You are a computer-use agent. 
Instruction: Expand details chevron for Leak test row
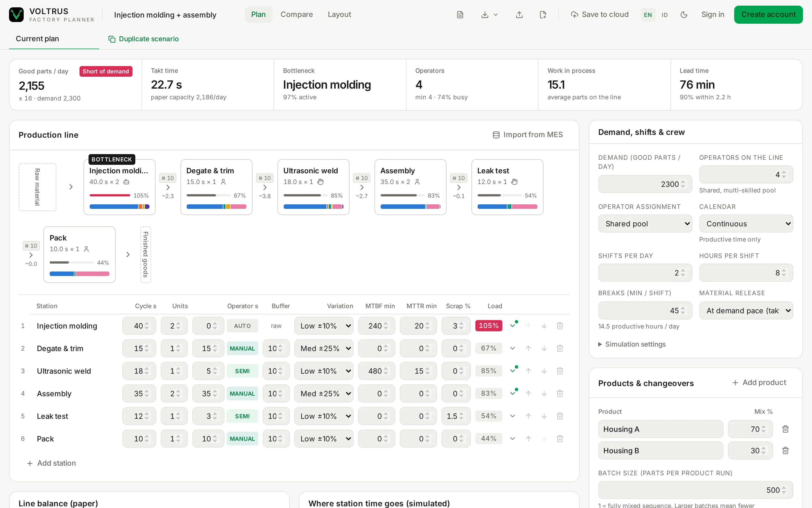[x=512, y=416]
